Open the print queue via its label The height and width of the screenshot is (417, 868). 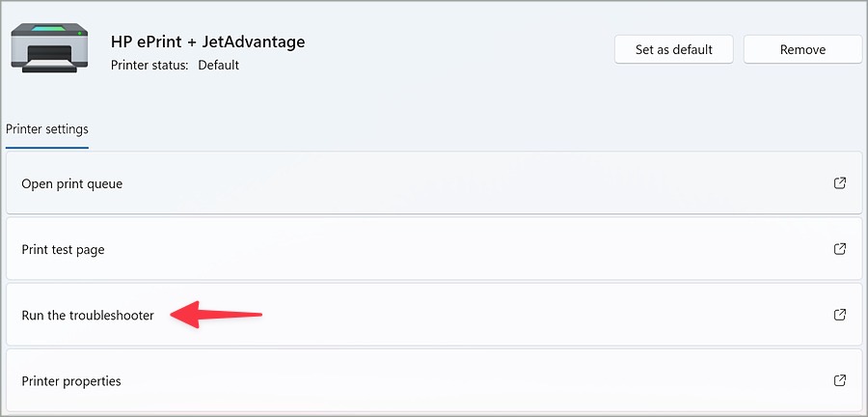(x=72, y=183)
